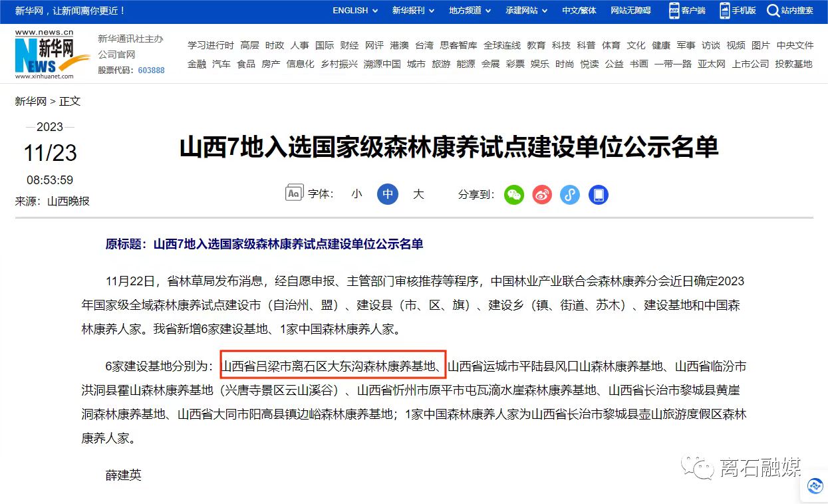Image resolution: width=828 pixels, height=504 pixels.
Task: Share article via the green WeChat icon
Action: [514, 195]
